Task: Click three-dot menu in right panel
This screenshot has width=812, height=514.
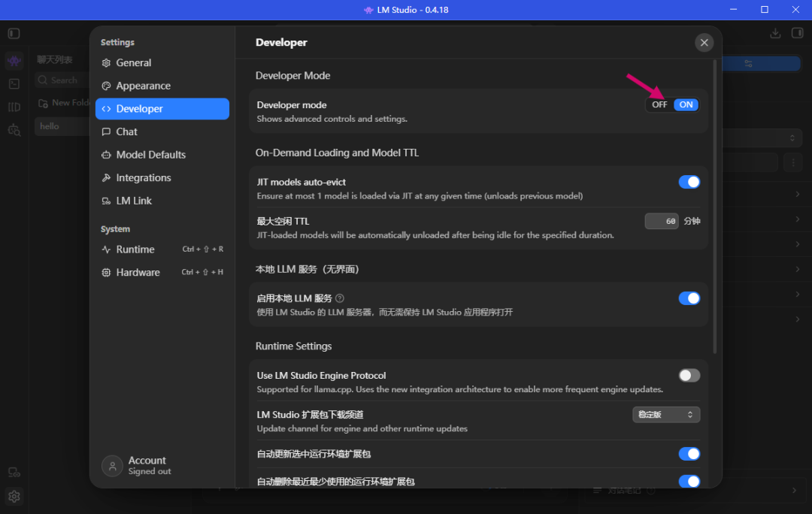Action: (793, 162)
